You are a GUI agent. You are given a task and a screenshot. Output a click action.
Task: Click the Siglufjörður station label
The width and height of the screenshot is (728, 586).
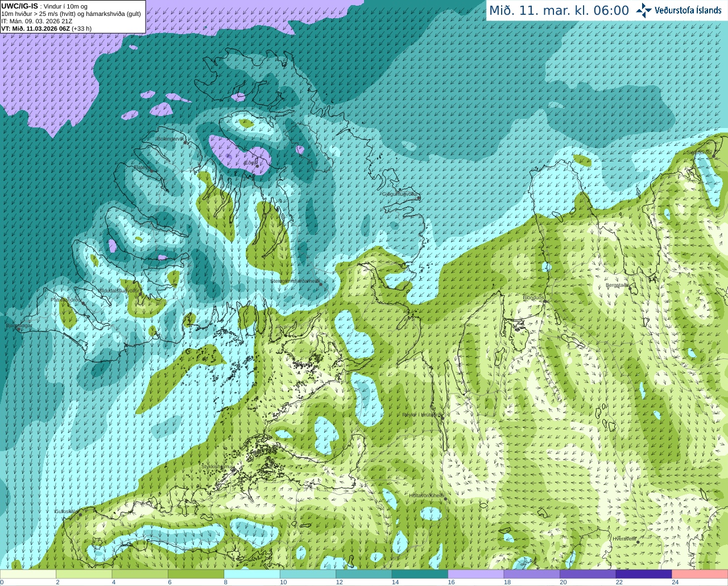pyautogui.click(x=700, y=152)
